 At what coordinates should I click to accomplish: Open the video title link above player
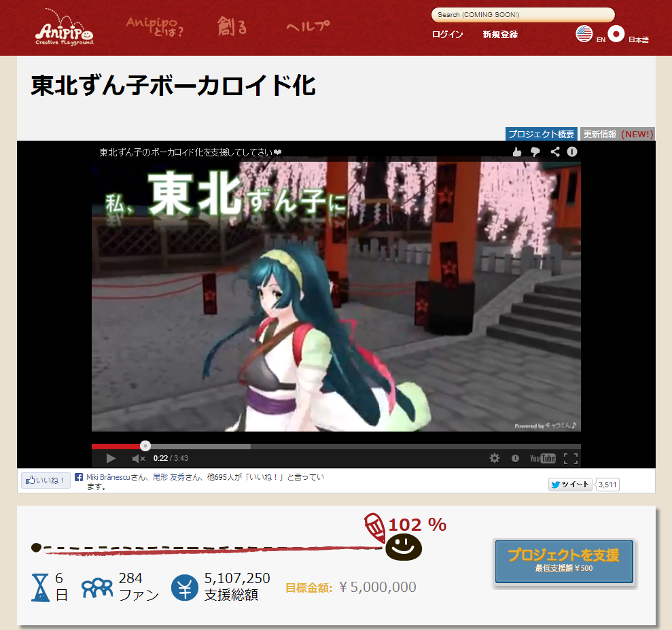(190, 152)
